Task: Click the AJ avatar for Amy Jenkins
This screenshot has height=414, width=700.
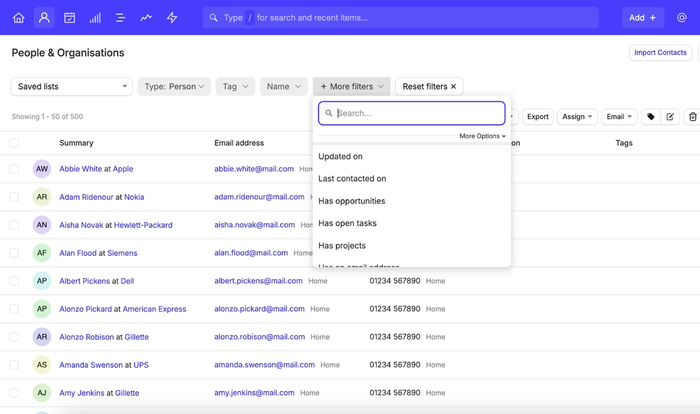Action: pos(42,393)
